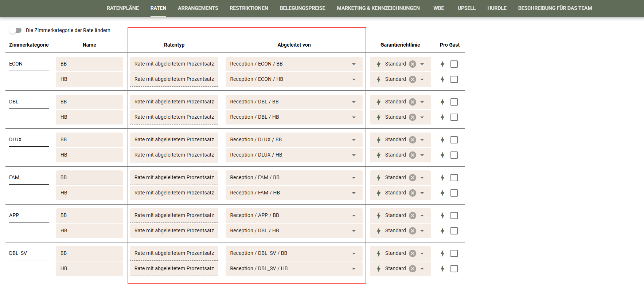The image size is (644, 292).
Task: Click the 'Garantierichtlinie' column header
Action: (400, 45)
